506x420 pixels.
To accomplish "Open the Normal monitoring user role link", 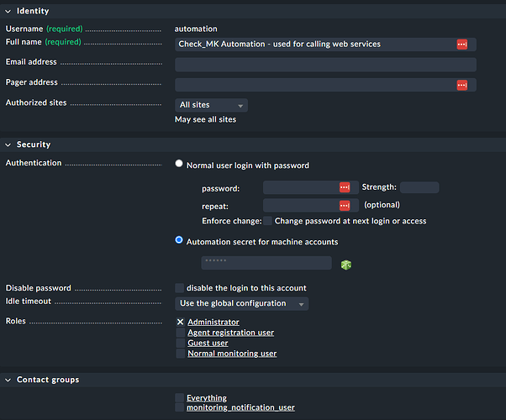I will tap(231, 354).
